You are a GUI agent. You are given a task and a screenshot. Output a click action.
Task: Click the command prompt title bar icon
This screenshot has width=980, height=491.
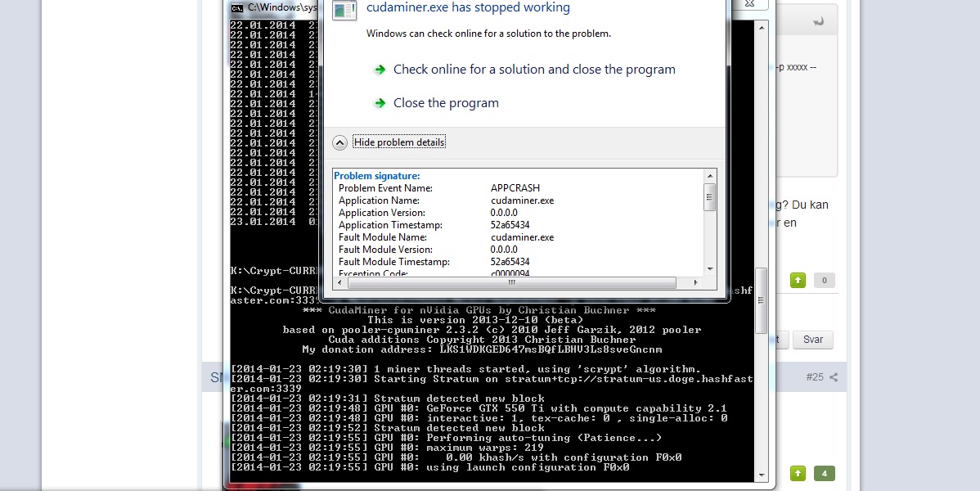coord(237,7)
